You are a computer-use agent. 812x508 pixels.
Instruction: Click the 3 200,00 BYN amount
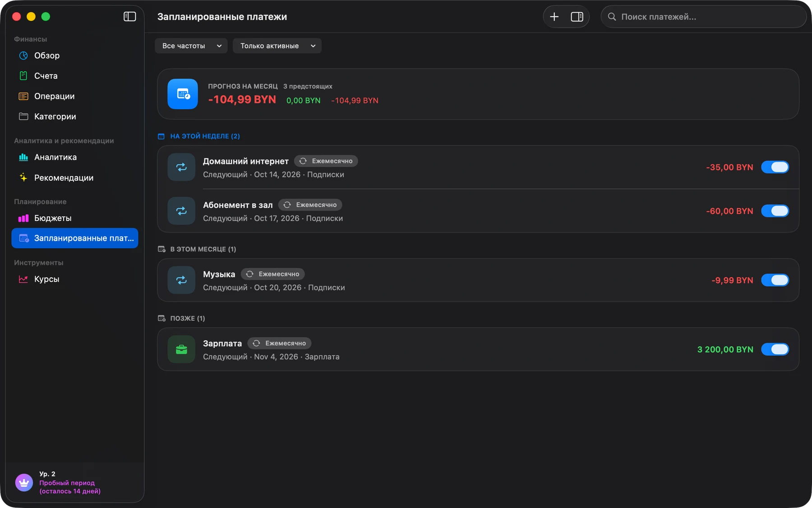725,349
